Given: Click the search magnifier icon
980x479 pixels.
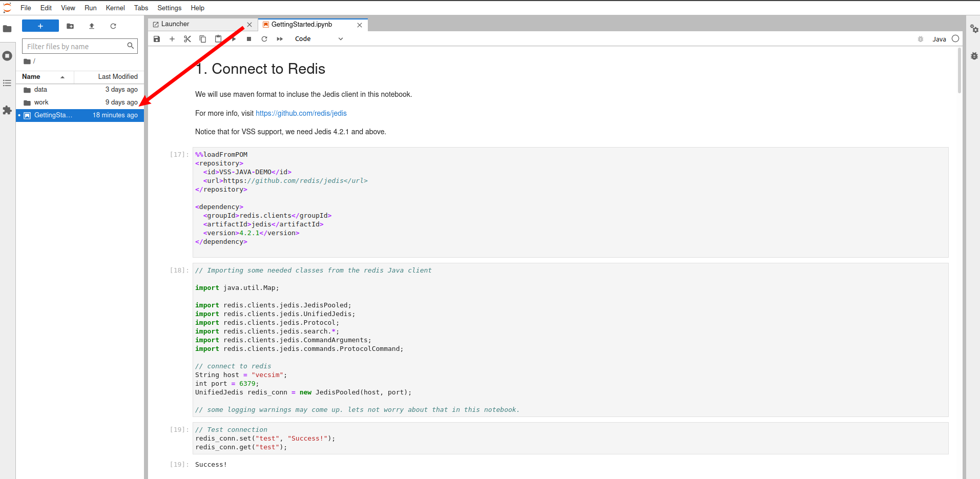Looking at the screenshot, I should (x=131, y=46).
